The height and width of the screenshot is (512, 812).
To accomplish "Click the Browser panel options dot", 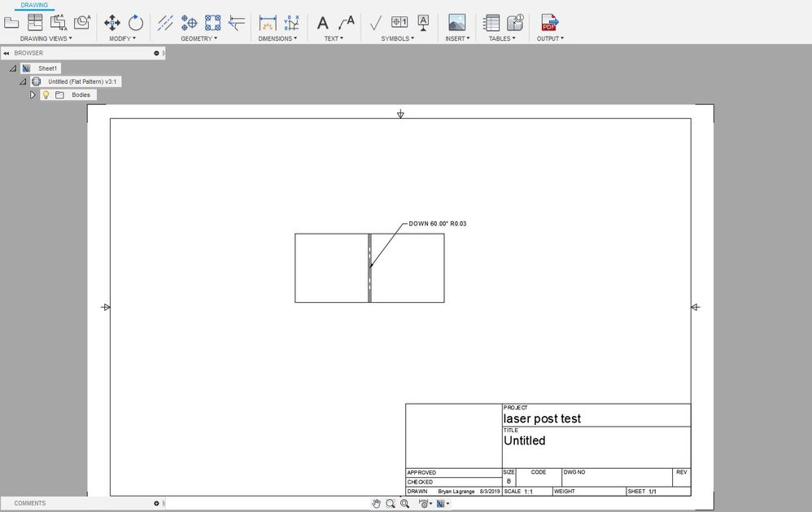I will click(156, 53).
